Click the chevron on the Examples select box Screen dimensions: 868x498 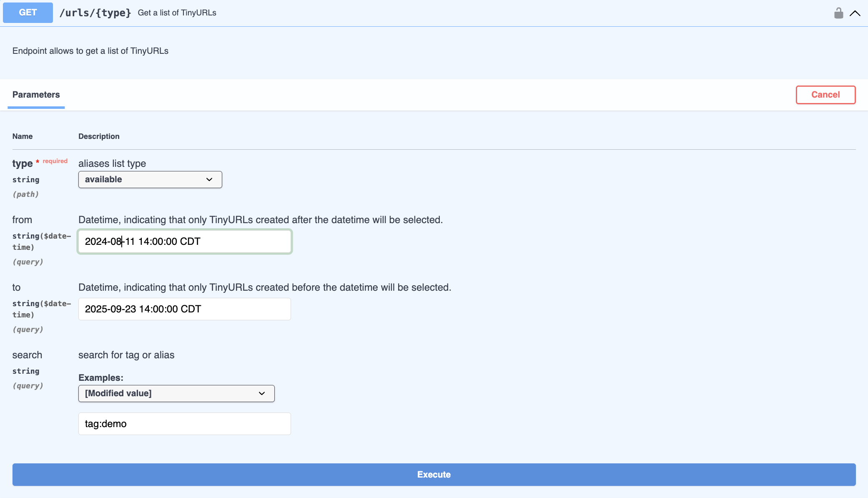(262, 393)
